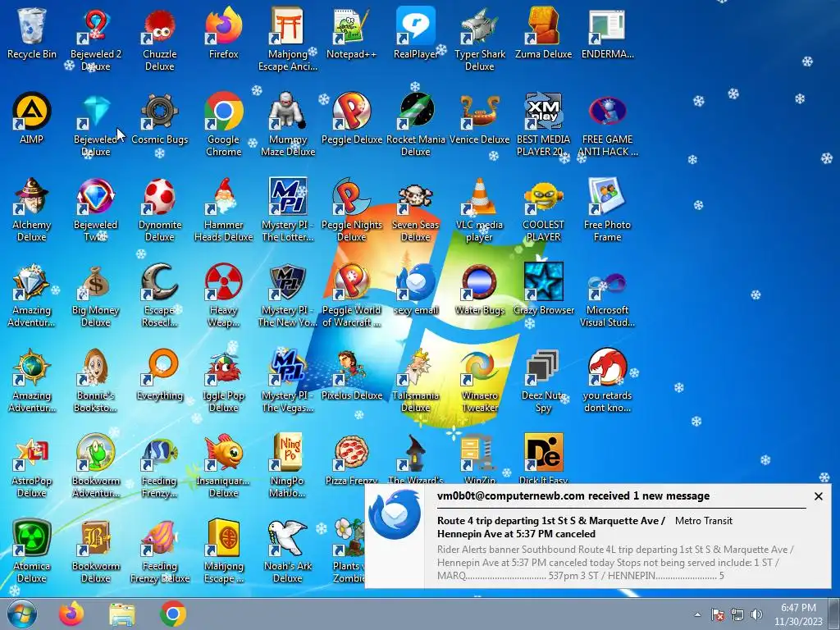Select the RealPlayer desktop shortcut

point(416,33)
